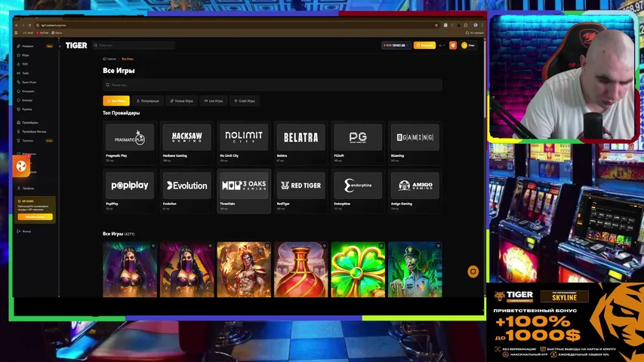Open the yellow chat support bubble
This screenshot has height=362, width=644.
pyautogui.click(x=473, y=271)
